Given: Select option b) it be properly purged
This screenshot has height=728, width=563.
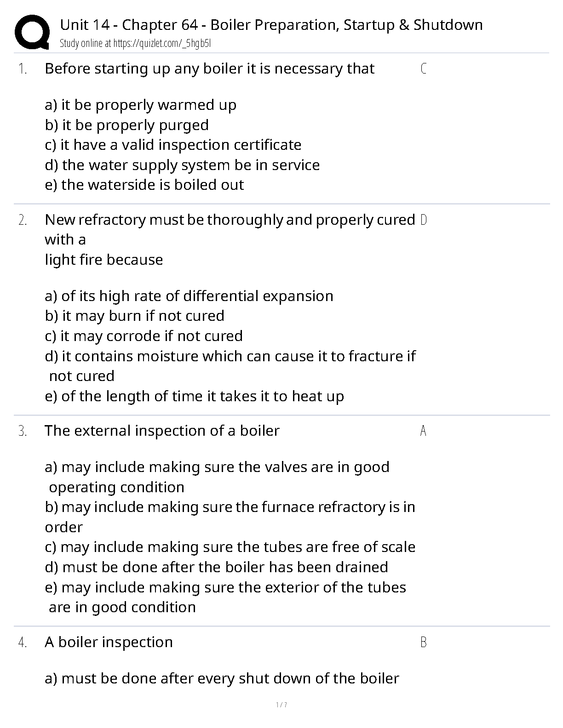Looking at the screenshot, I should [126, 125].
